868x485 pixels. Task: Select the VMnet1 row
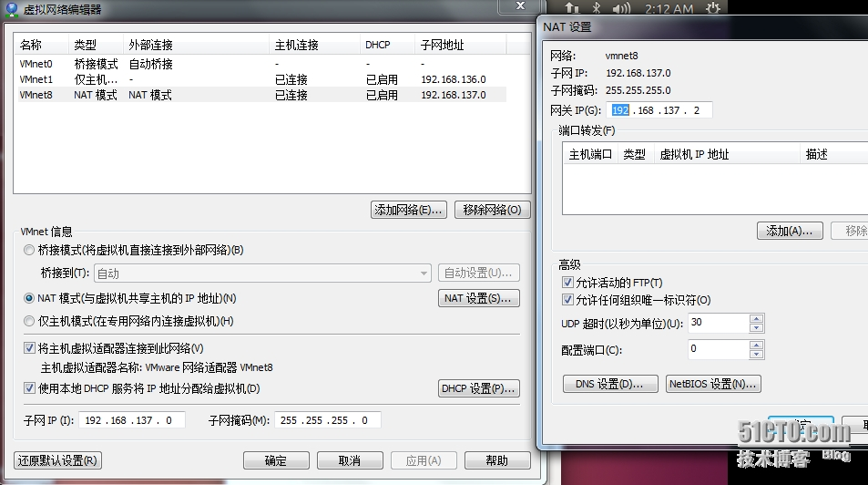pyautogui.click(x=261, y=79)
